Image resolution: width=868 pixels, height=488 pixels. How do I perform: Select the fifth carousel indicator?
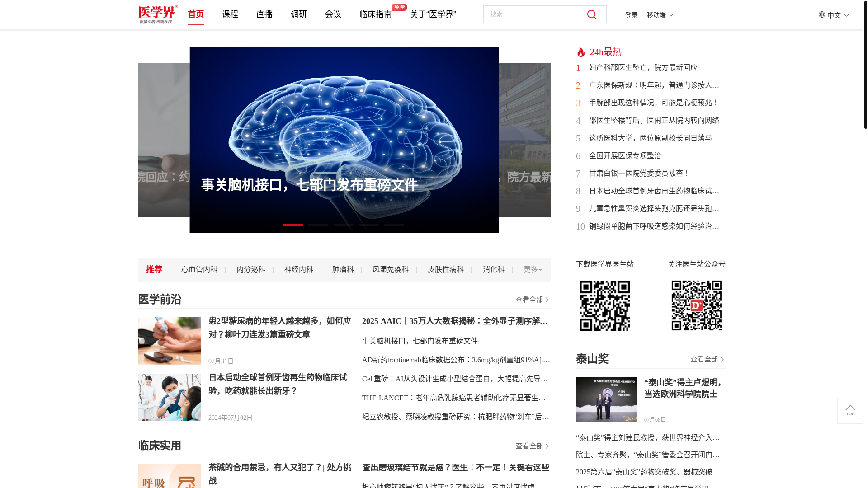394,225
